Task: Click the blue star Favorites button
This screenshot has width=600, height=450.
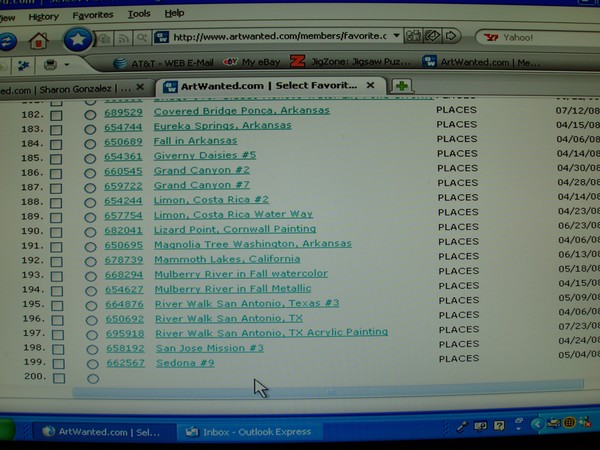Action: [78, 39]
